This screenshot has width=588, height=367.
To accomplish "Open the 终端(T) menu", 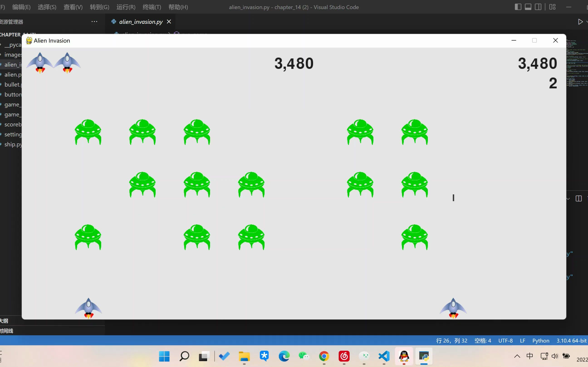I will [x=152, y=7].
